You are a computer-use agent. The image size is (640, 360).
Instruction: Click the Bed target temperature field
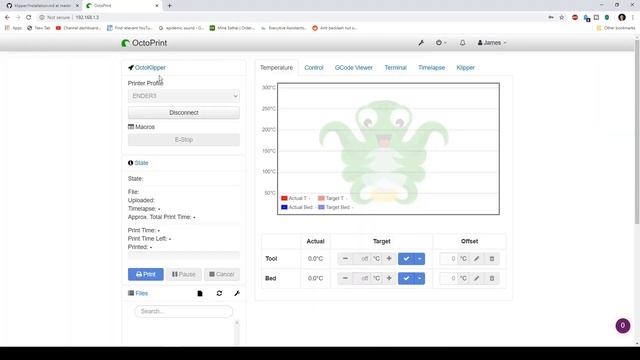coord(361,278)
